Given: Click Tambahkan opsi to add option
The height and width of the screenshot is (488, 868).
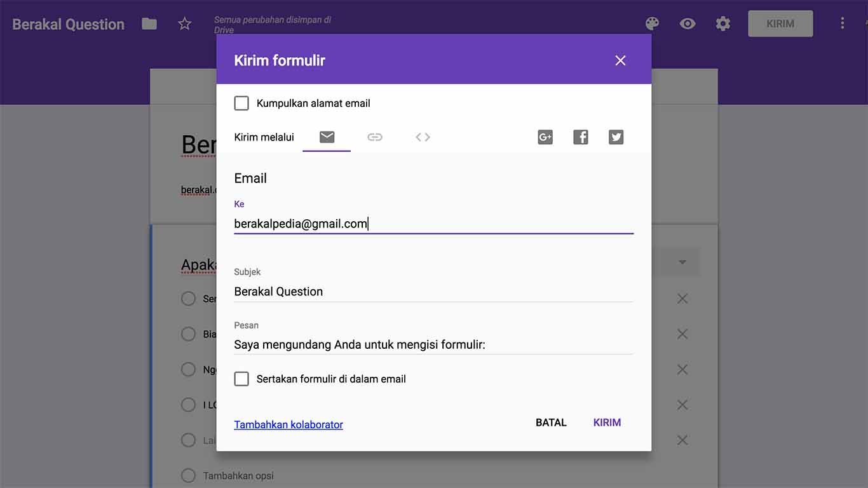Looking at the screenshot, I should [x=238, y=476].
